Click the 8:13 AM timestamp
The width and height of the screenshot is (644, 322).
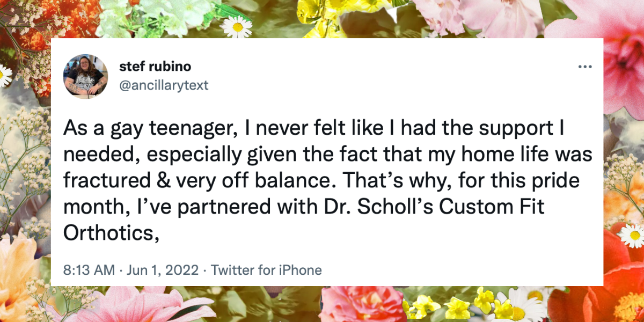click(89, 270)
